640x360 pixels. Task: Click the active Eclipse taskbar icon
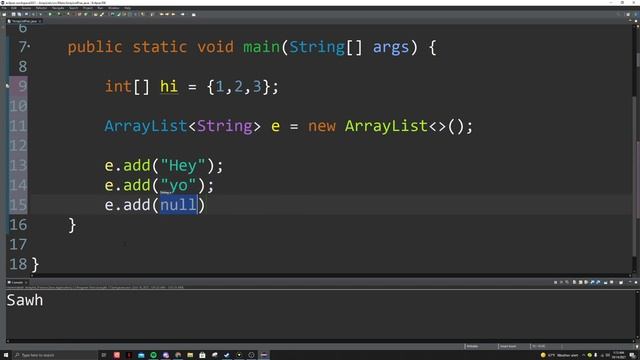[x=264, y=355]
